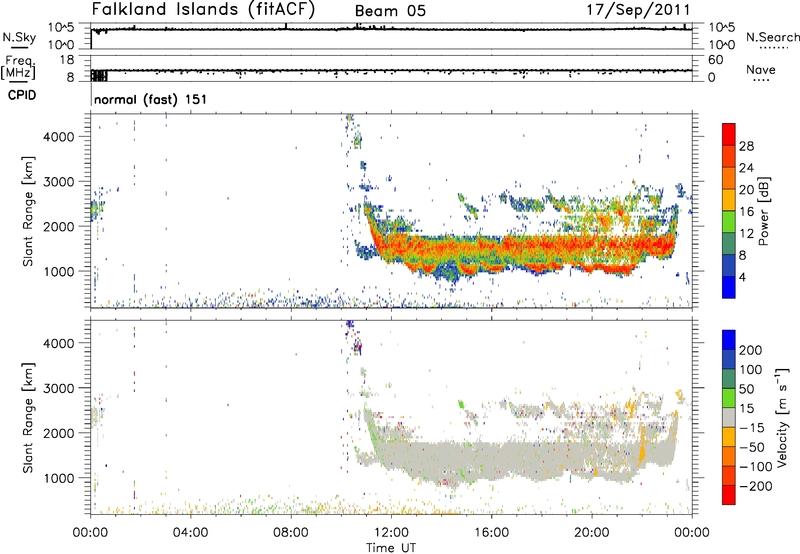
Task: Click the red segment of the power color bar
Action: tap(729, 134)
